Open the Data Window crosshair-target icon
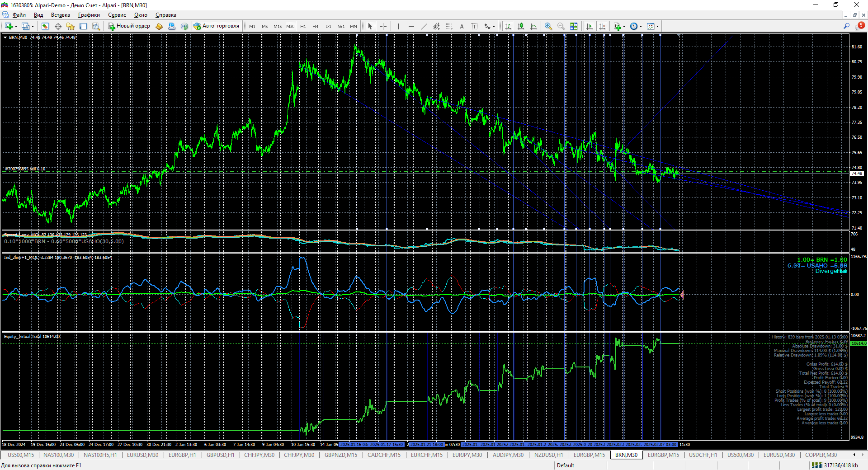 (x=58, y=26)
